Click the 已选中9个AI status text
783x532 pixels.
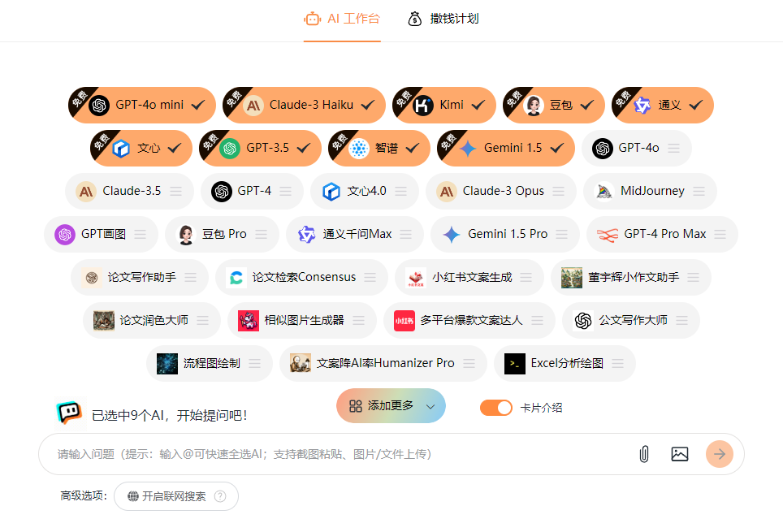click(170, 416)
